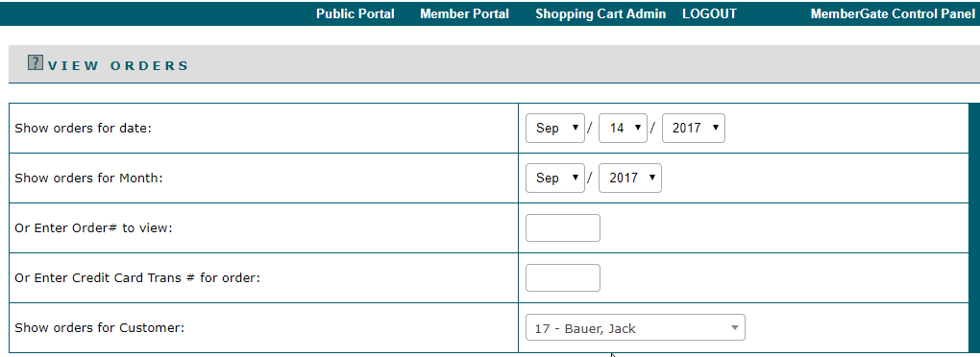Click the 'Show orders for Customer' label
The height and width of the screenshot is (357, 980).
[x=99, y=327]
